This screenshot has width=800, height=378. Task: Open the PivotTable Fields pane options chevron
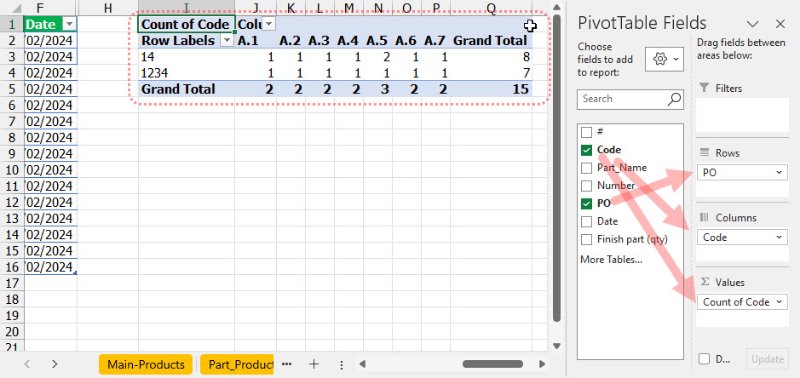(753, 23)
